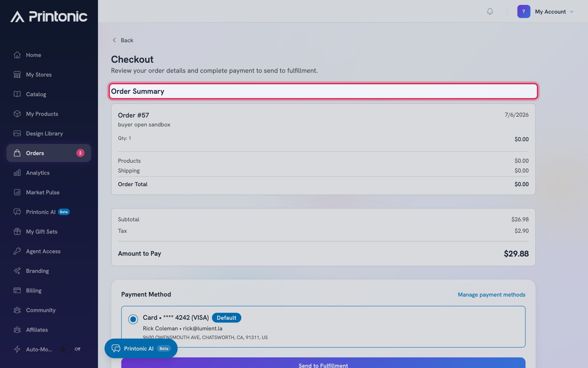Click the Printonic logo

coord(49,16)
